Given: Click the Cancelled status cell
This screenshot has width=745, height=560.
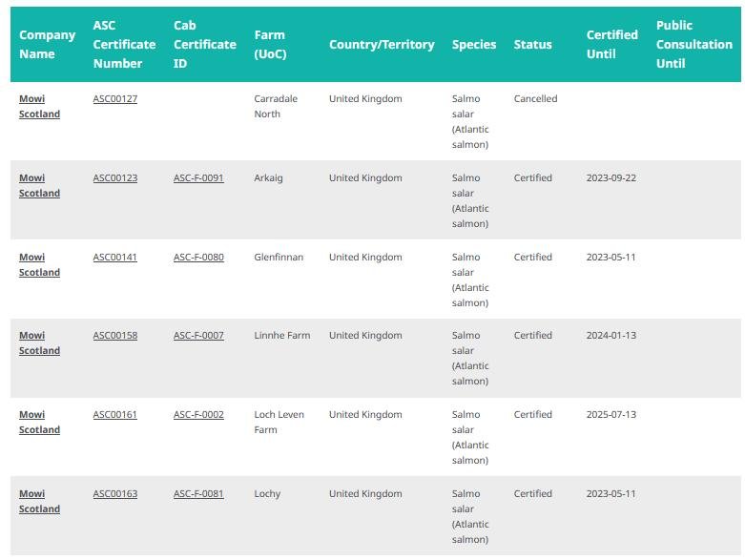Looking at the screenshot, I should pos(535,99).
